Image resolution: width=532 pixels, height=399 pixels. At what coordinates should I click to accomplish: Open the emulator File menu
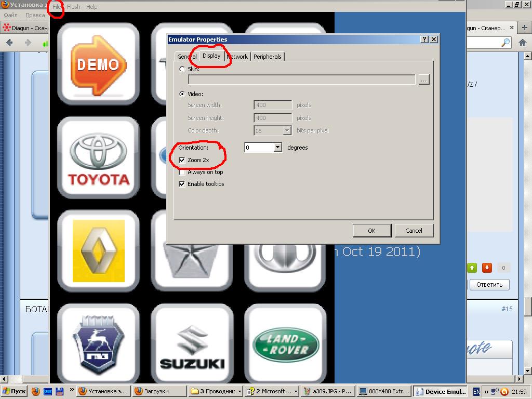56,7
